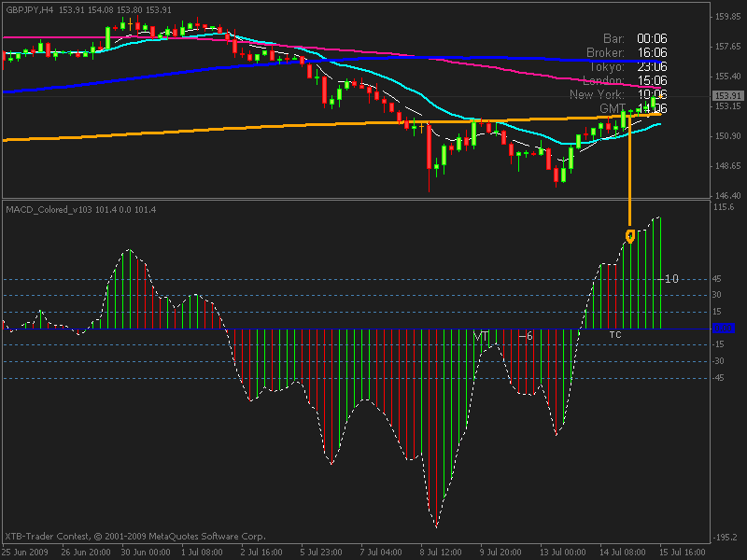Viewport: 747px width, 560px height.
Task: Click the 10 label beside the 45 level
Action: (x=671, y=279)
